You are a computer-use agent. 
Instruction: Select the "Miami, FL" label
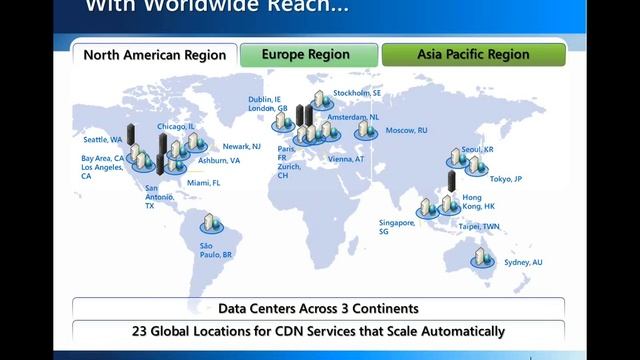[x=203, y=183]
